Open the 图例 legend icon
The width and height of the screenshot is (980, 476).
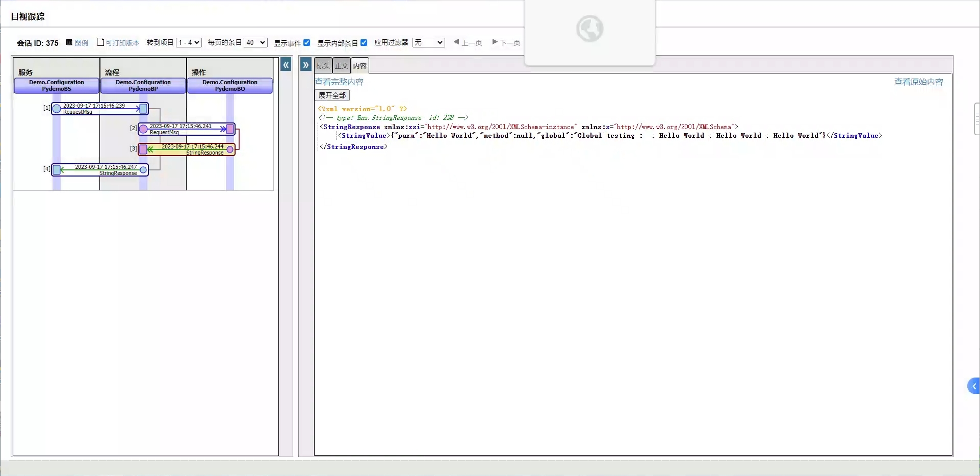pyautogui.click(x=69, y=42)
